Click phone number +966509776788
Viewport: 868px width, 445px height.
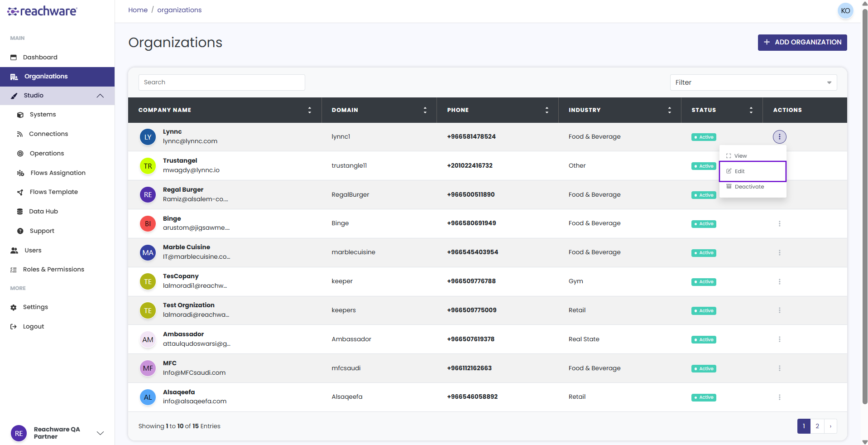pyautogui.click(x=471, y=281)
